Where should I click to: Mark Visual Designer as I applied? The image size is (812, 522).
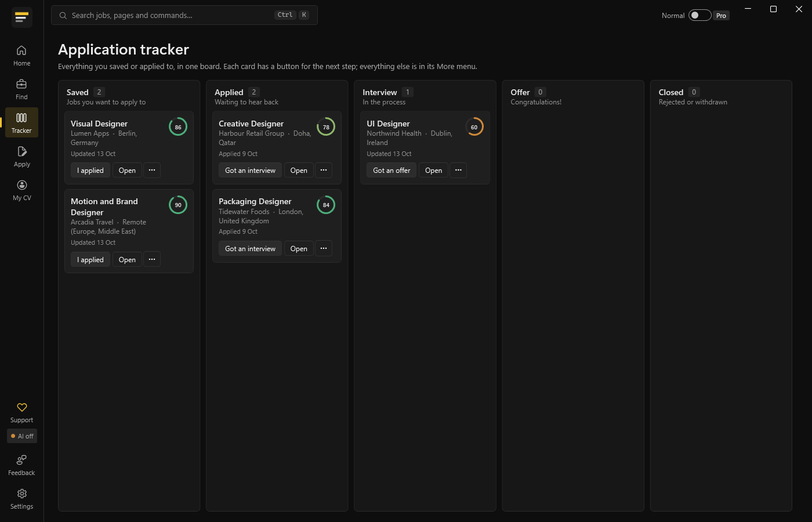pyautogui.click(x=90, y=170)
